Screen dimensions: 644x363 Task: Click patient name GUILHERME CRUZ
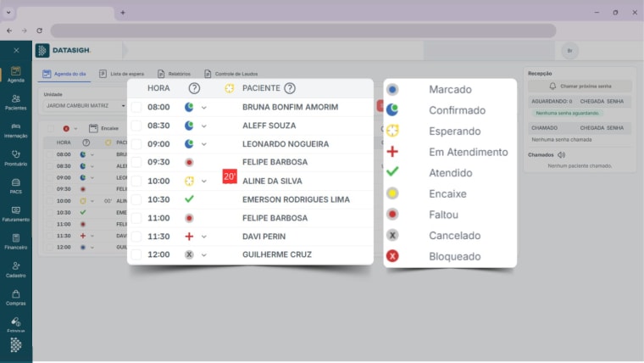pos(277,254)
